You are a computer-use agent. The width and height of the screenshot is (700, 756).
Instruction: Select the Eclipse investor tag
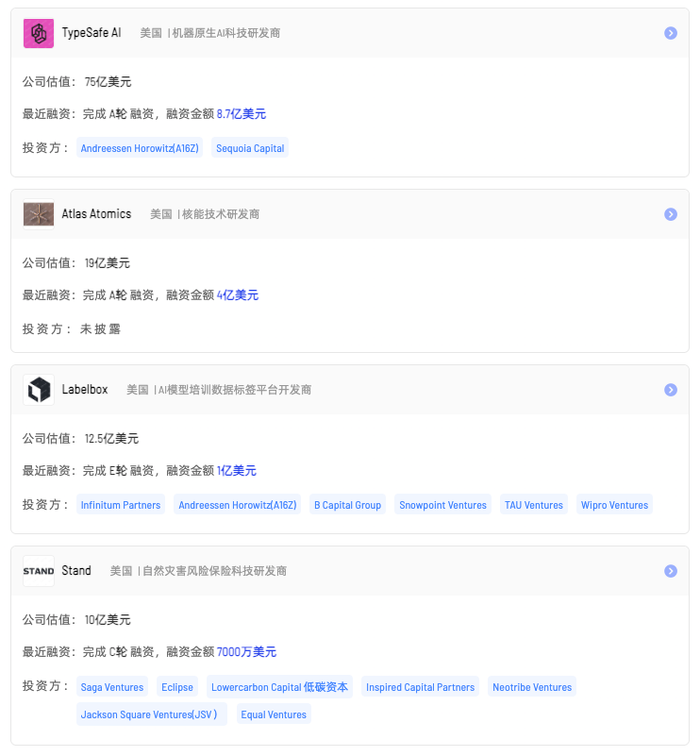[177, 687]
